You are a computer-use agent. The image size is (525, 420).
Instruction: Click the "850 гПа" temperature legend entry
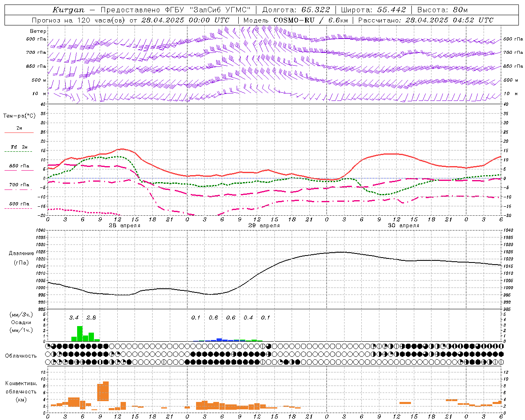(19, 166)
